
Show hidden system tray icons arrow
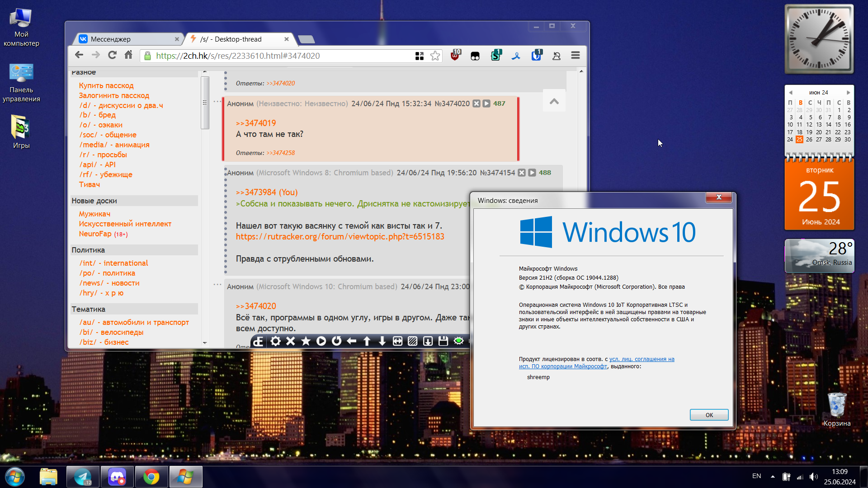[x=773, y=476]
